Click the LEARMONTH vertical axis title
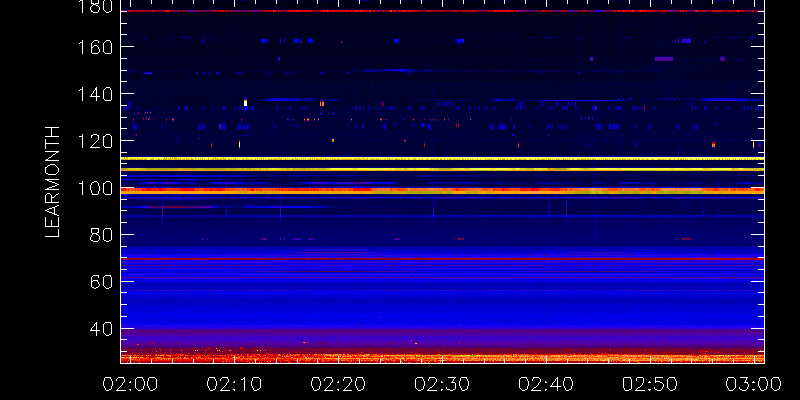 [53, 182]
